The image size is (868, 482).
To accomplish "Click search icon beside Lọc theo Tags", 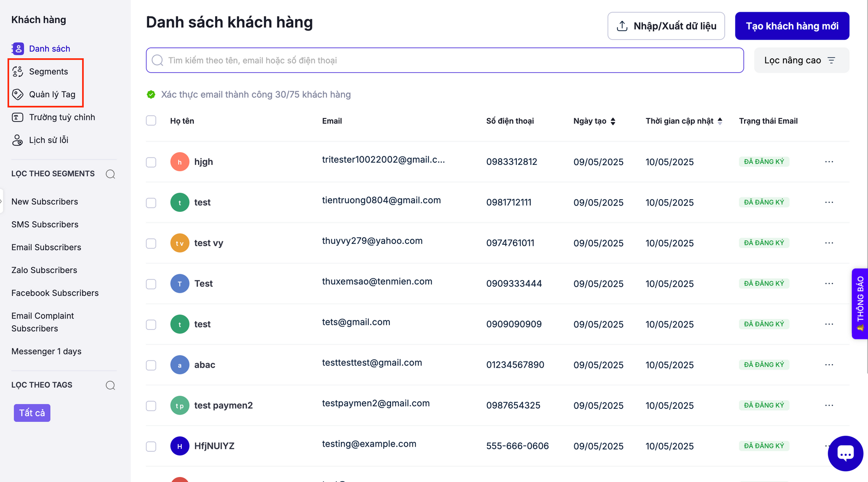I will [x=110, y=385].
